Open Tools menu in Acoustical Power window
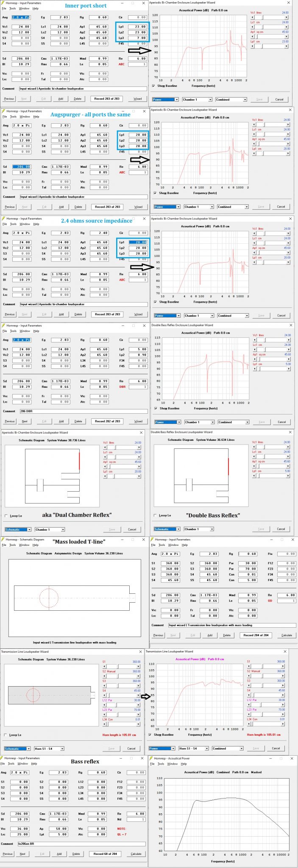The height and width of the screenshot is (868, 298). pos(161,764)
